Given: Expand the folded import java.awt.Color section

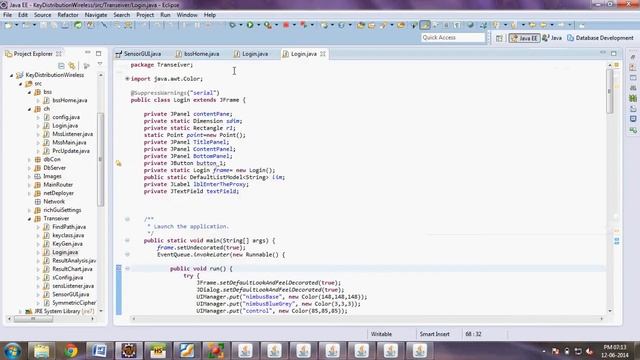Looking at the screenshot, I should tap(127, 79).
